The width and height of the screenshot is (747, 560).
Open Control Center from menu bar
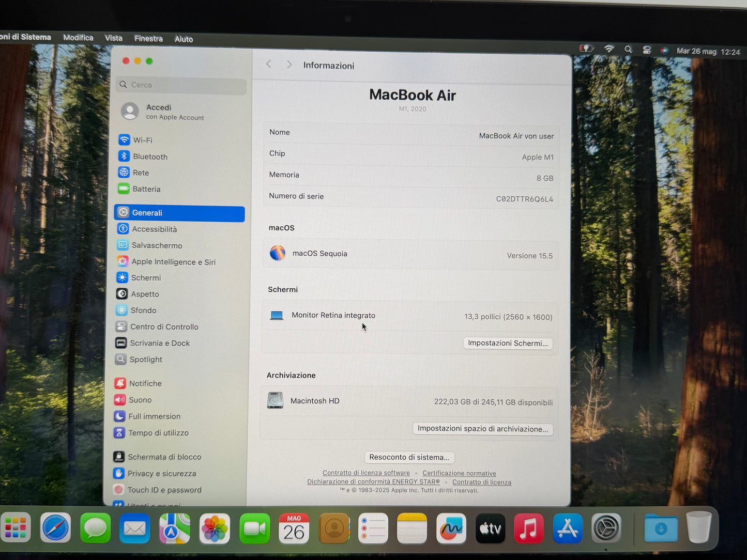[x=647, y=50]
